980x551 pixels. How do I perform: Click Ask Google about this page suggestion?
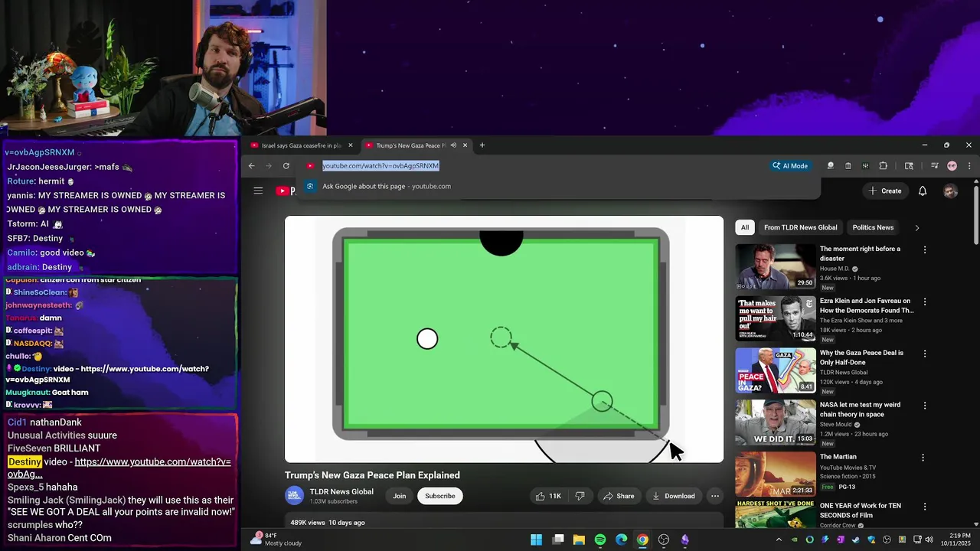(x=559, y=186)
